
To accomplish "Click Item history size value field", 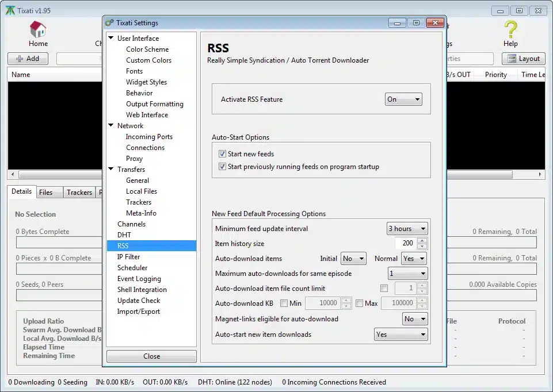I will pos(406,243).
